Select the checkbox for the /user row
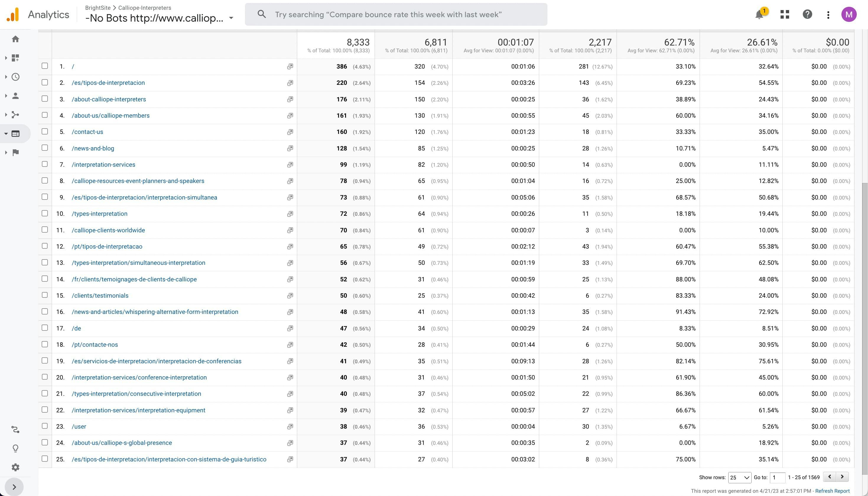Viewport: 868px width, 496px height. (x=45, y=426)
